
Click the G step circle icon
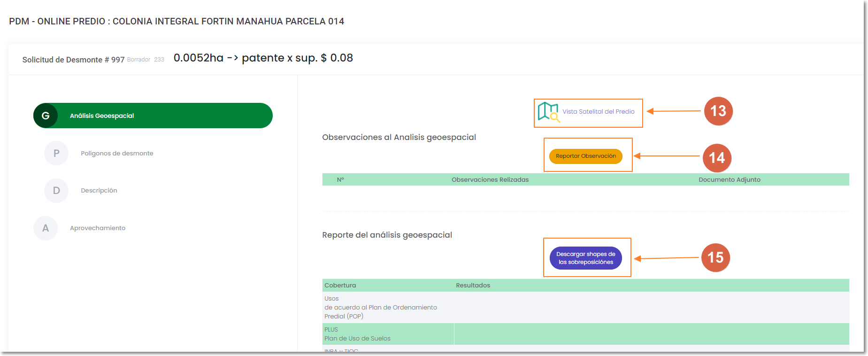point(46,116)
